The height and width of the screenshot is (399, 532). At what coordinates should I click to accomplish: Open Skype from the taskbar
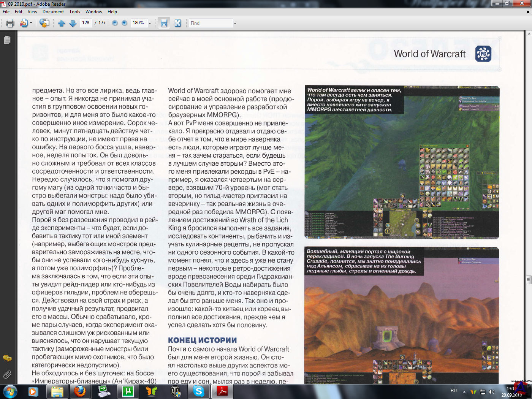[x=199, y=391]
